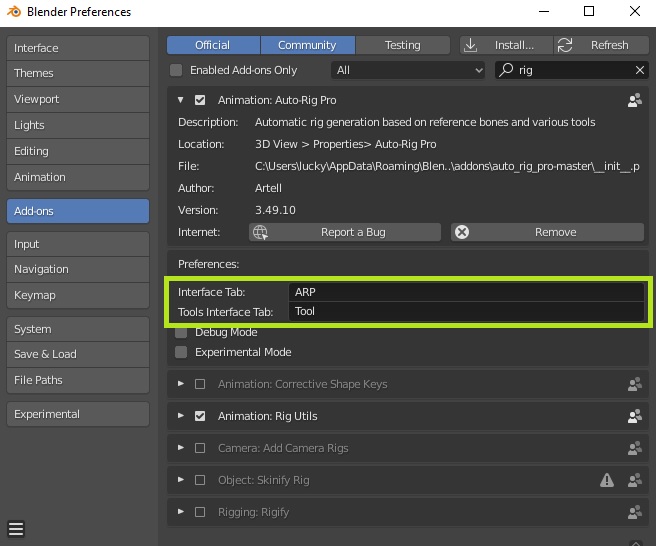Enable Corrective Shape Keys add-on
This screenshot has width=656, height=546.
coord(200,384)
